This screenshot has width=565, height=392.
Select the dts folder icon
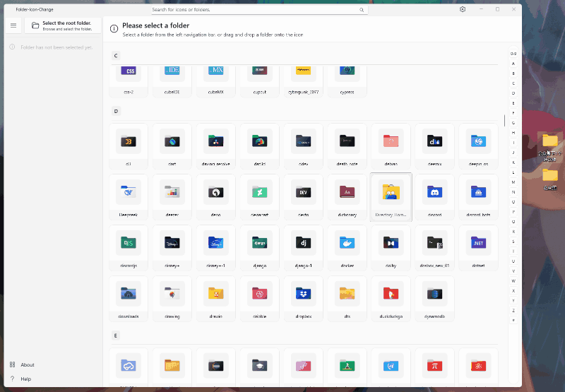pyautogui.click(x=347, y=299)
